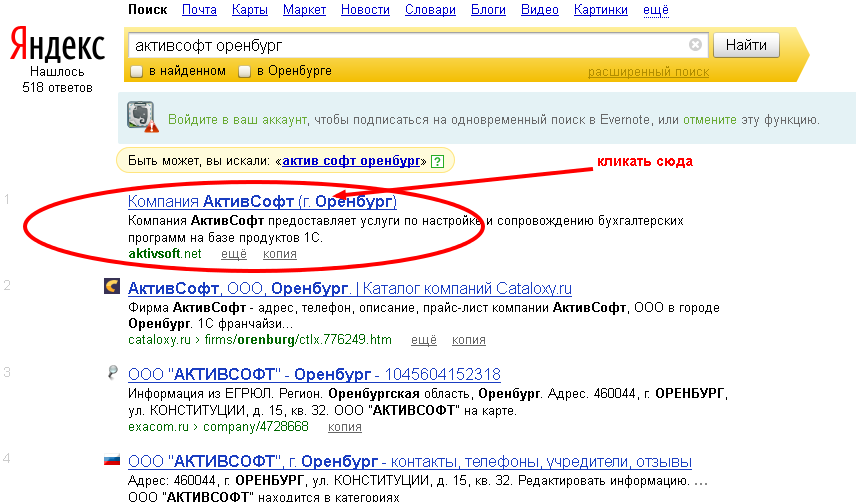Tick the 'в найденном' checkbox

(x=136, y=71)
